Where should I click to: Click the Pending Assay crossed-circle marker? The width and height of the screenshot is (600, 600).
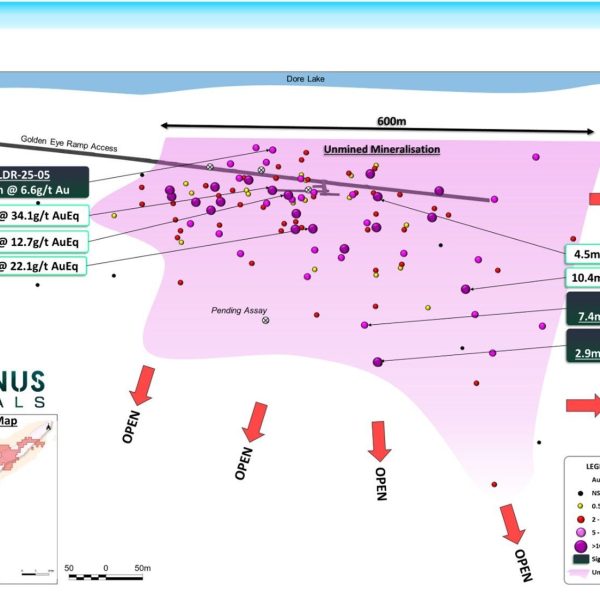(x=266, y=320)
